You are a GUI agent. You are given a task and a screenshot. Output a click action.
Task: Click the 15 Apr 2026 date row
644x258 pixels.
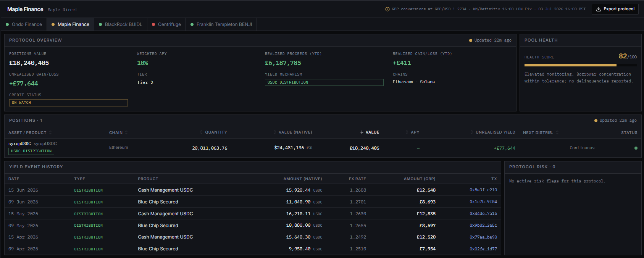pos(23,237)
